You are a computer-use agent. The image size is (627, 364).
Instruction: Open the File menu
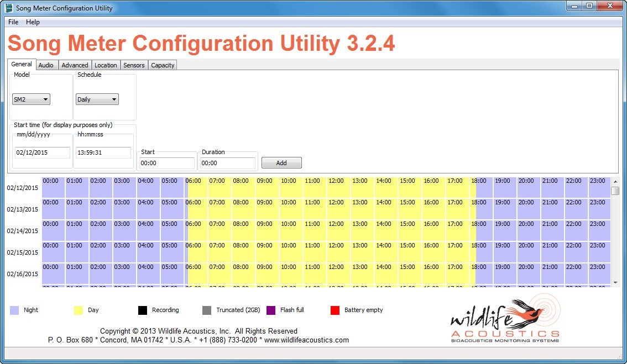pos(12,22)
